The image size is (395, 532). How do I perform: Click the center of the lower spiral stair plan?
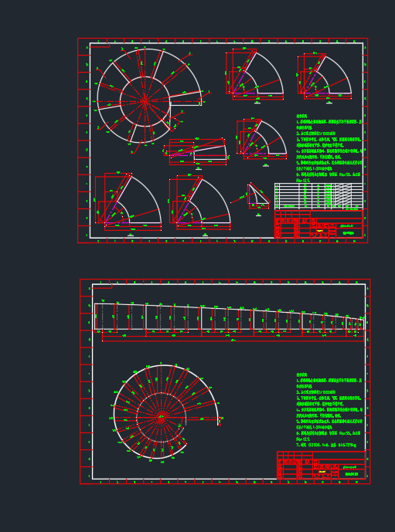pyautogui.click(x=161, y=418)
